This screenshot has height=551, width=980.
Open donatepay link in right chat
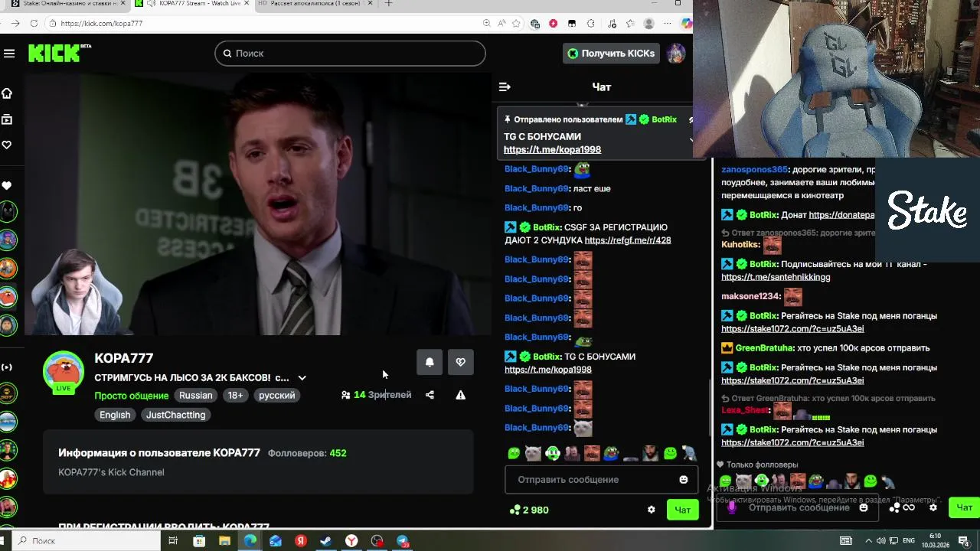[841, 215]
